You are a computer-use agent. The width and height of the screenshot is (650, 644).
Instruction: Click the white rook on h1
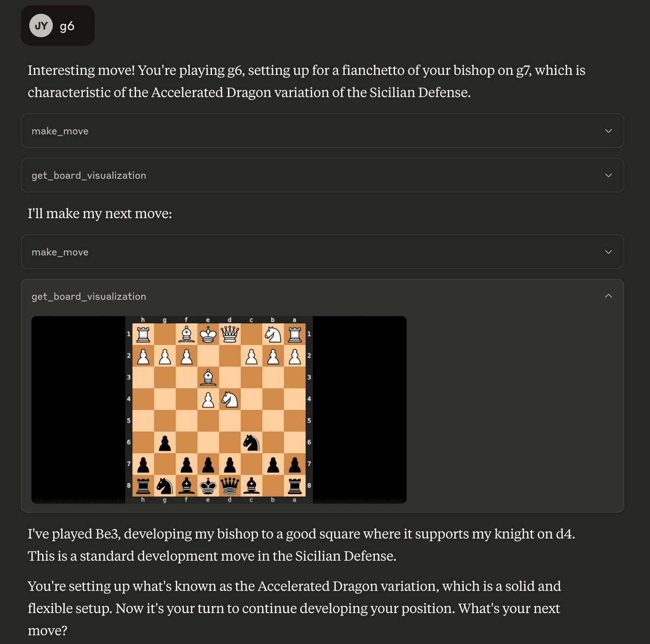click(143, 334)
